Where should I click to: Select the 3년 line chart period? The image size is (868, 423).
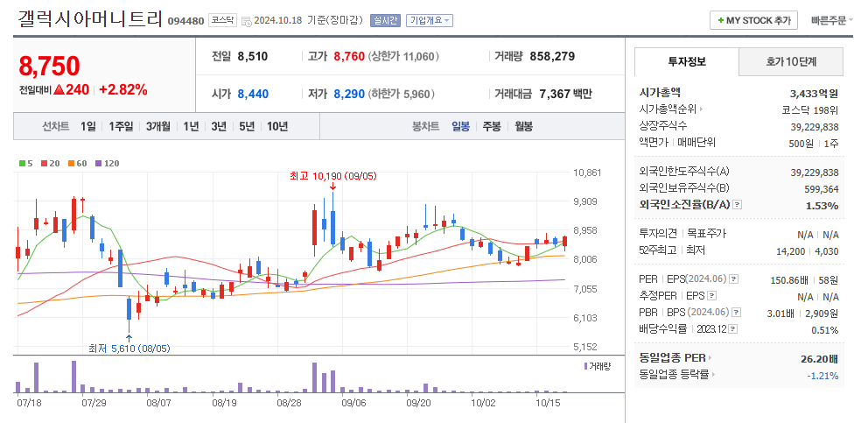pos(219,126)
